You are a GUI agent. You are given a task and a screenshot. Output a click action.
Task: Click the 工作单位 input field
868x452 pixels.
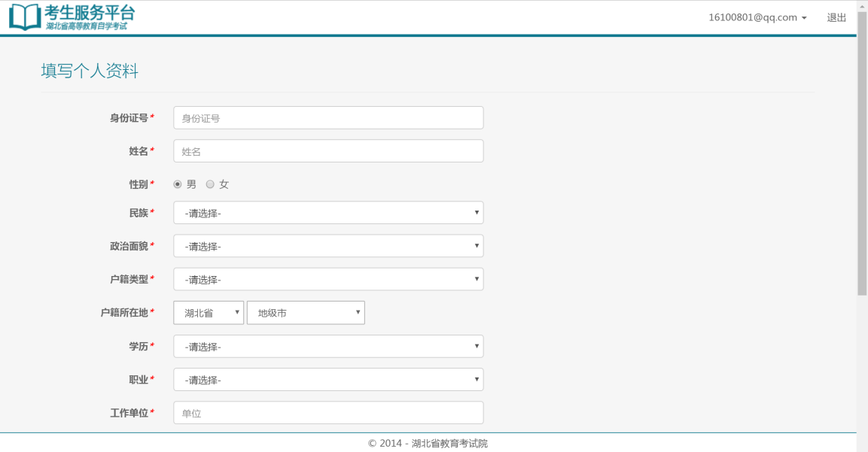328,413
